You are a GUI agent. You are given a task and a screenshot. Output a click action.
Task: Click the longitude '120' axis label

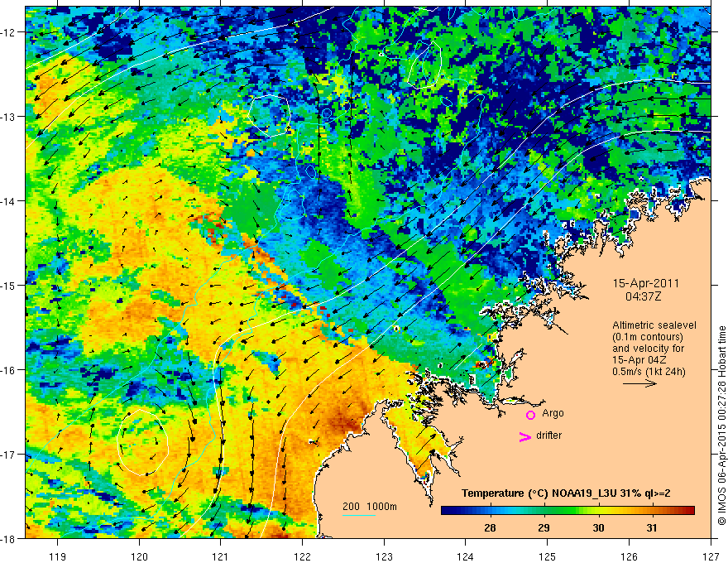pyautogui.click(x=139, y=556)
